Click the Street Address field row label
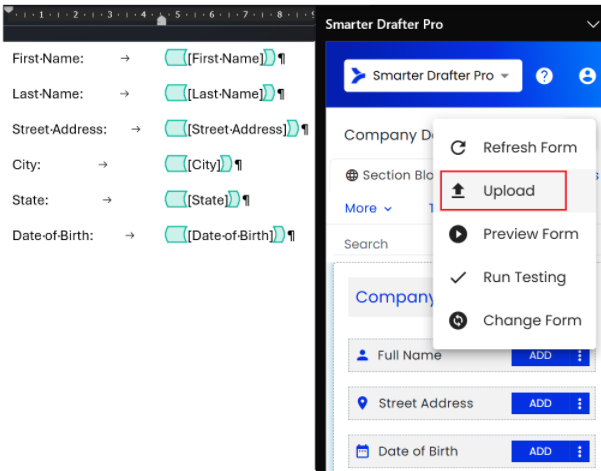 click(x=426, y=403)
